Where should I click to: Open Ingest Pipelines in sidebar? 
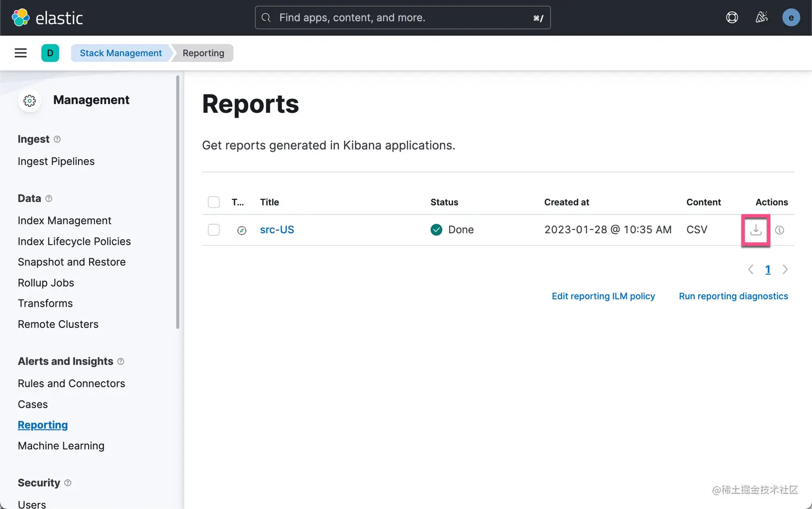tap(56, 161)
